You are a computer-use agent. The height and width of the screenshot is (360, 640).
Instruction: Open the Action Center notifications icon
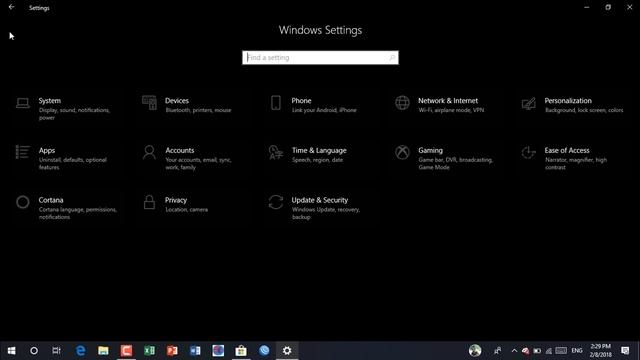point(625,351)
